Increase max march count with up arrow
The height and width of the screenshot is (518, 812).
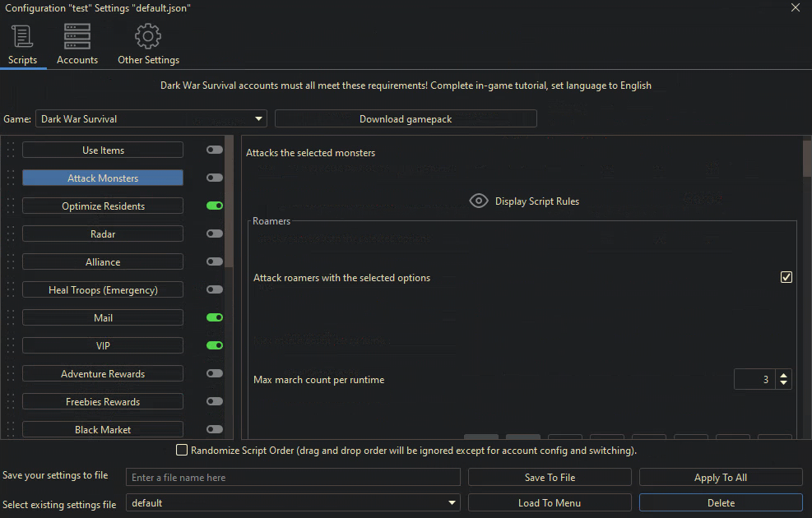784,376
